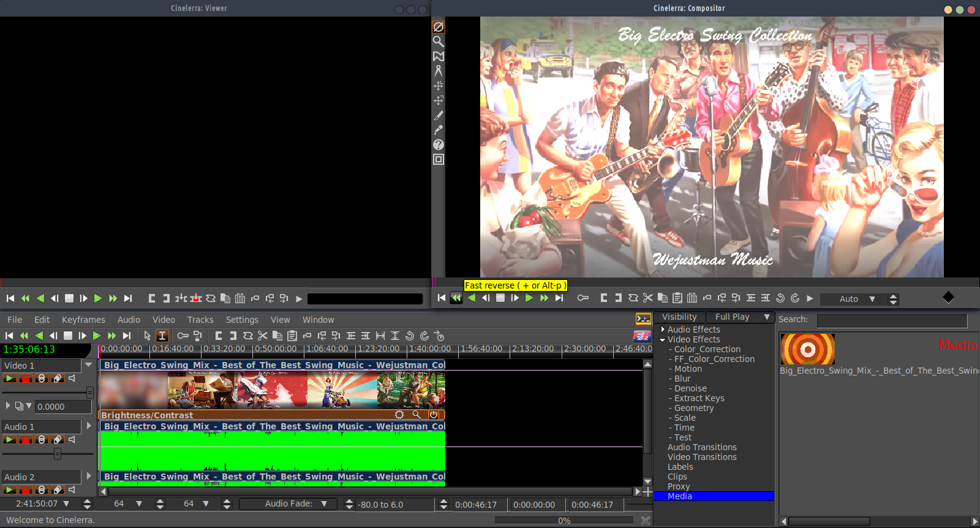This screenshot has height=528, width=980.
Task: Open Audio Fade automation type dropdown
Action: point(288,503)
